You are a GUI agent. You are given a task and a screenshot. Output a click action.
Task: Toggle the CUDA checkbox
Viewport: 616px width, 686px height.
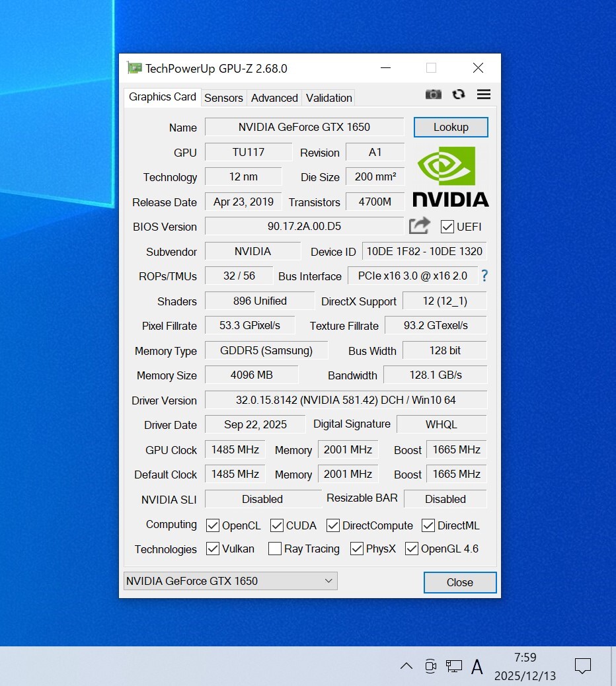pos(277,525)
